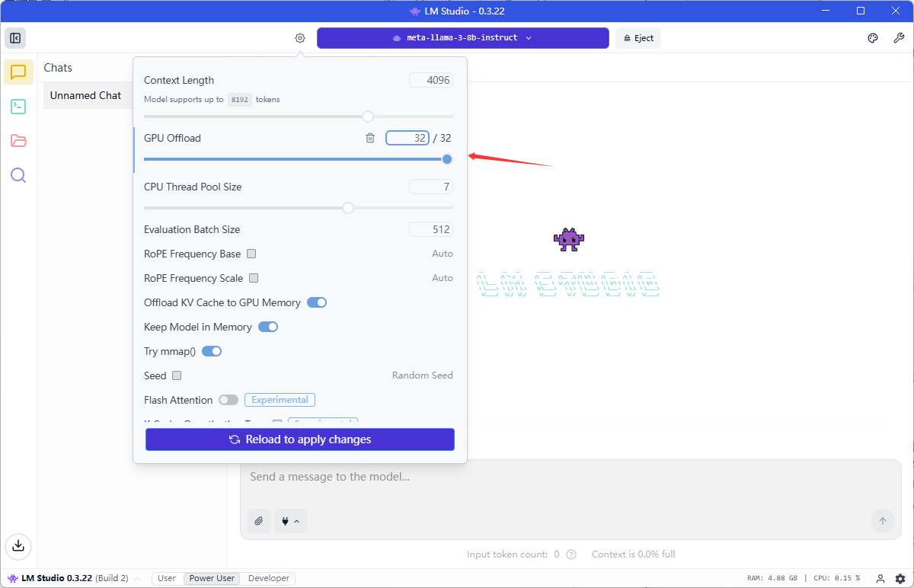
Task: Collapse the sidebar panel toggle icon
Action: tap(15, 38)
